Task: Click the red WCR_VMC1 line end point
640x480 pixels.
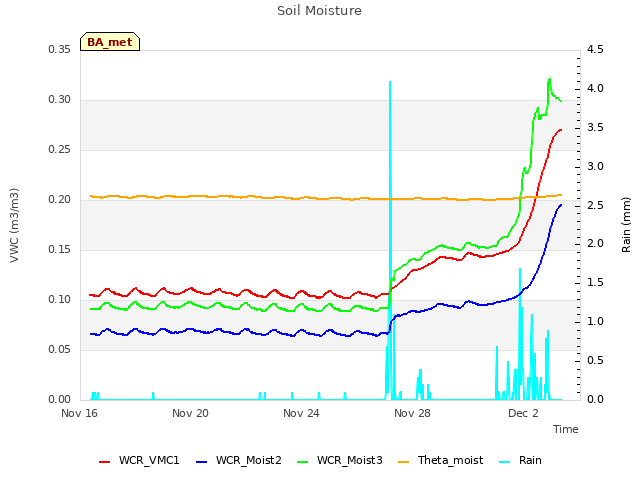Action: 561,130
